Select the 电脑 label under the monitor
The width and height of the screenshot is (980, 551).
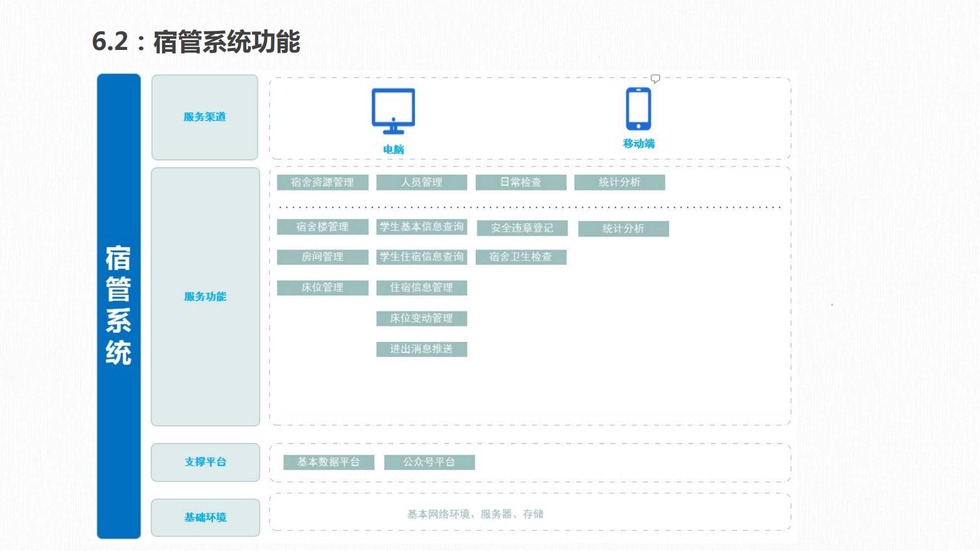[x=393, y=149]
